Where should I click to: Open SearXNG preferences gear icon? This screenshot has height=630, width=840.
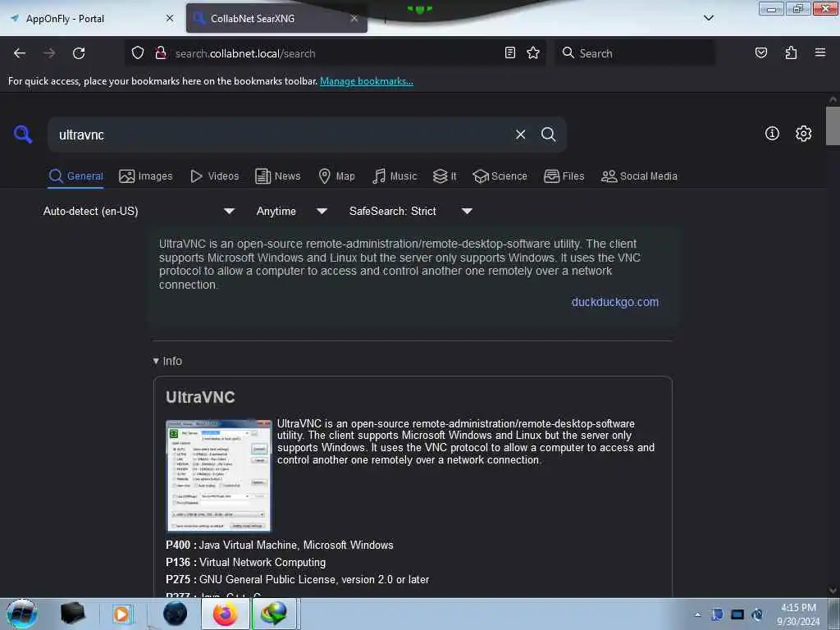click(804, 134)
